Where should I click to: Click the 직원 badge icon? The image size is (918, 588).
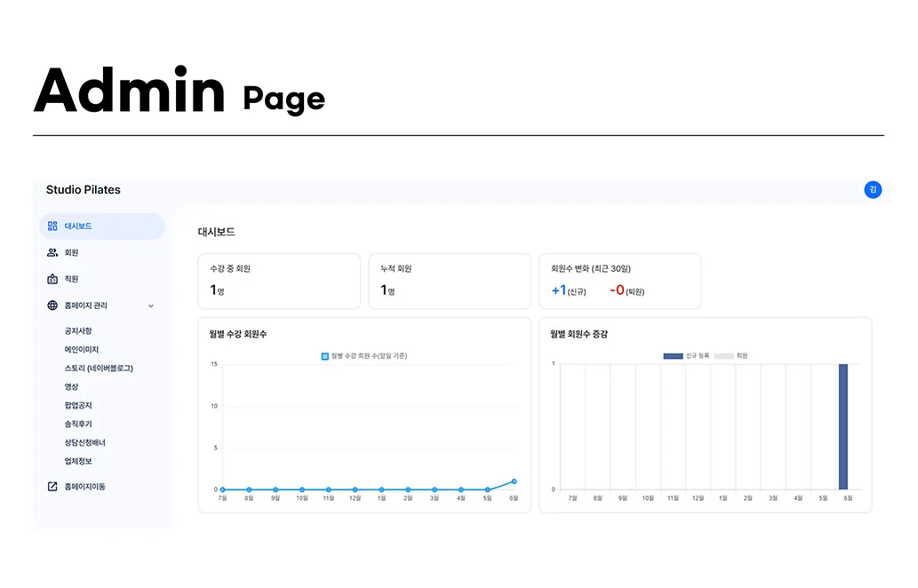(52, 279)
